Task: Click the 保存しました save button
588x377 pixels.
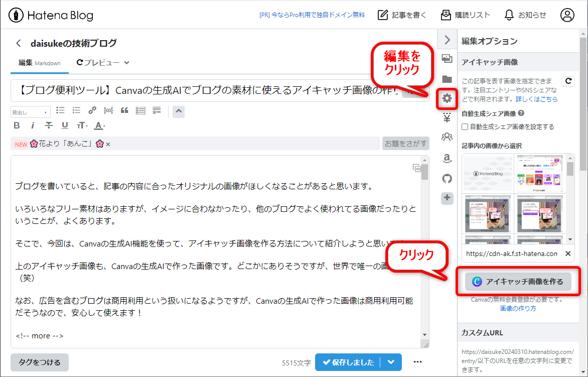Action: coord(348,362)
